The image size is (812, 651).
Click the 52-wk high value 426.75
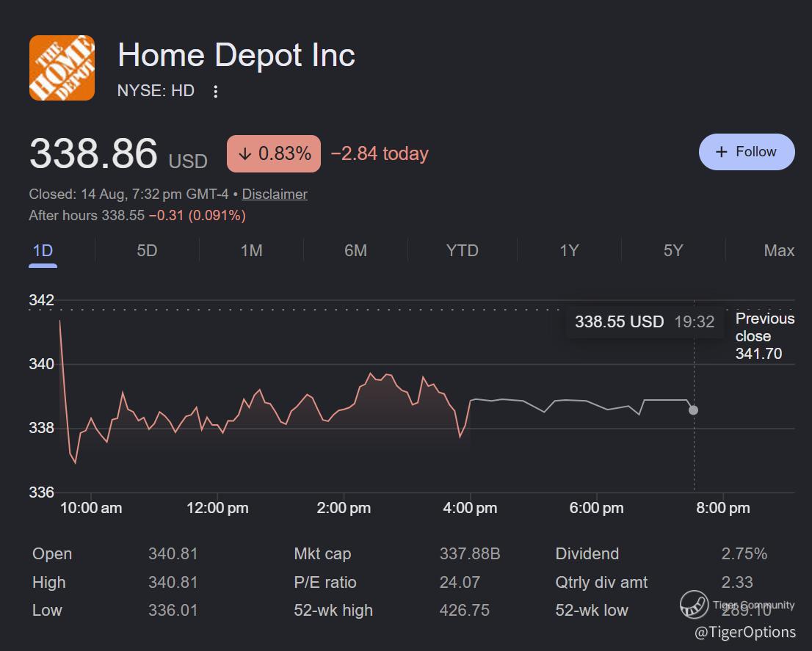(x=465, y=610)
